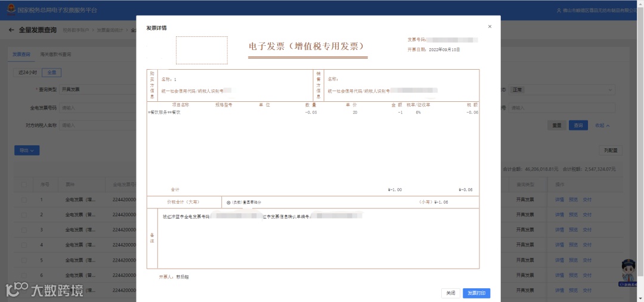Select the 全量 range option
The height and width of the screenshot is (302, 644).
click(x=52, y=72)
